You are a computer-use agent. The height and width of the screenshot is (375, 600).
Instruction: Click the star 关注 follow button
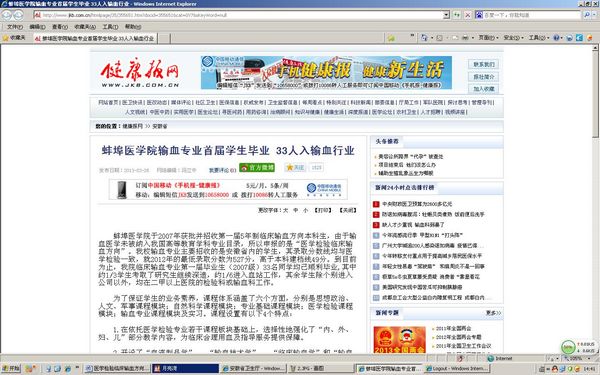coord(295,167)
